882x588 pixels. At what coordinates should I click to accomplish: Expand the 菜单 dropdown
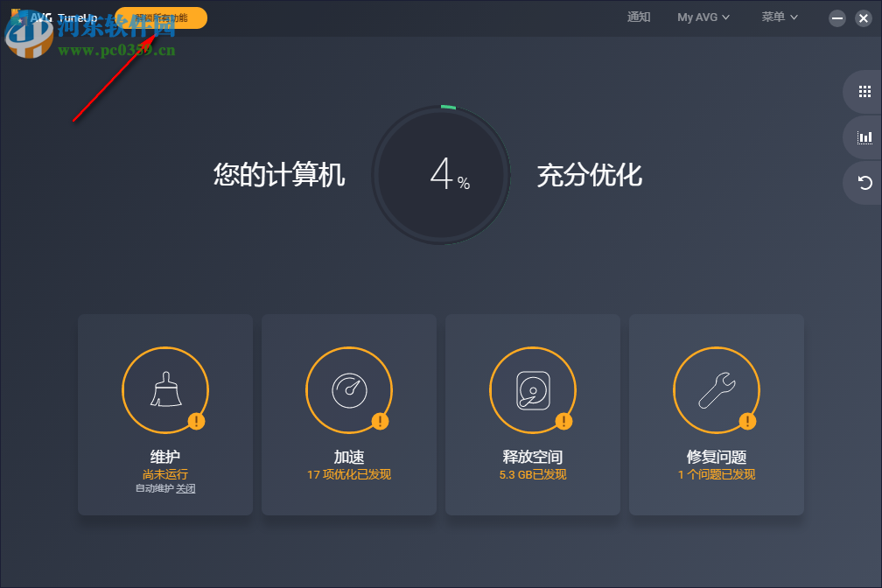pos(773,17)
